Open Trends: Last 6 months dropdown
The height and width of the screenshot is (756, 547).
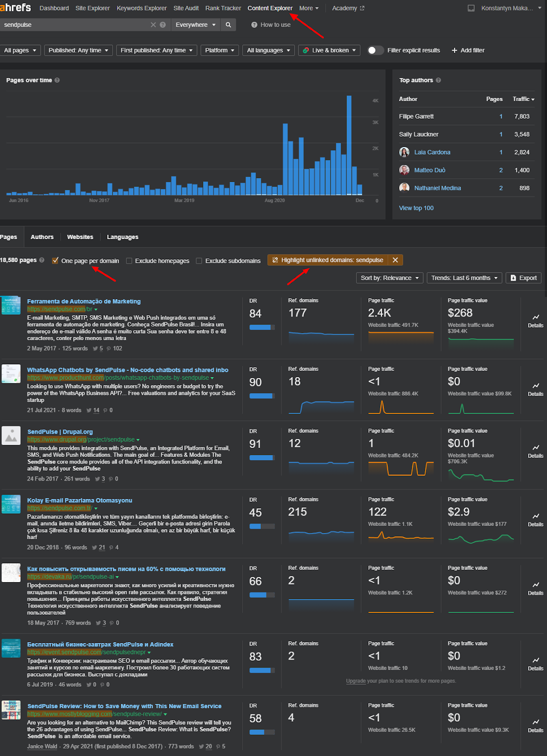point(464,278)
